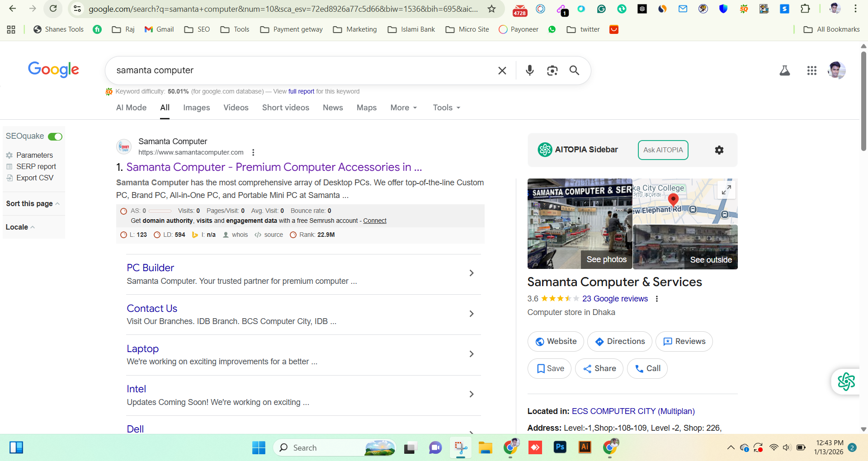Image resolution: width=868 pixels, height=461 pixels.
Task: Open the Chrome extensions puzzle menu
Action: point(805,9)
